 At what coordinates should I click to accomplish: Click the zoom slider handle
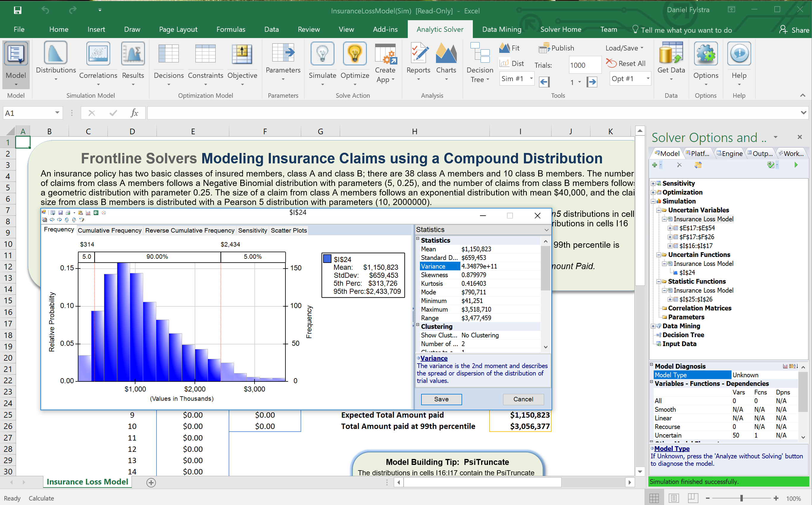(741, 498)
